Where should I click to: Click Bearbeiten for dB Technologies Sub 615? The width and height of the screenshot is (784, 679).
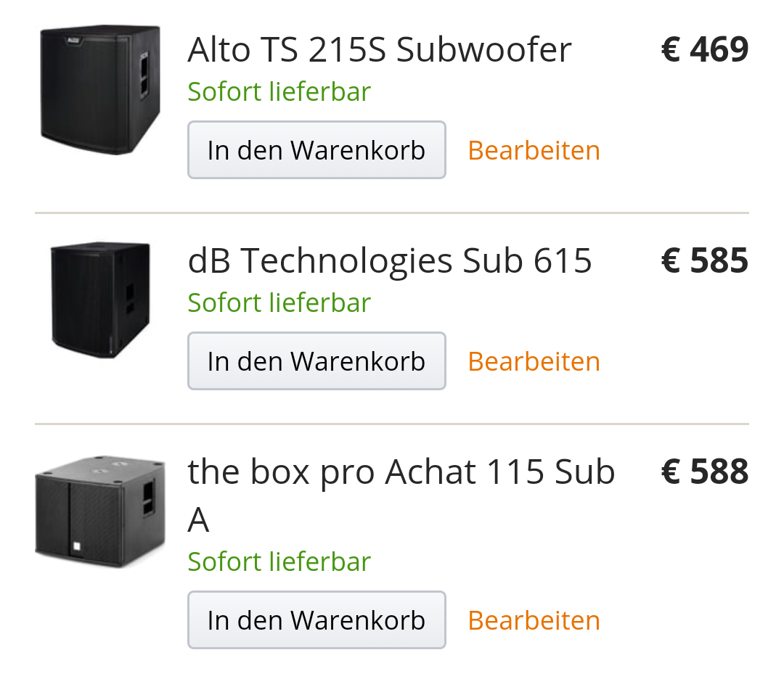(x=534, y=361)
